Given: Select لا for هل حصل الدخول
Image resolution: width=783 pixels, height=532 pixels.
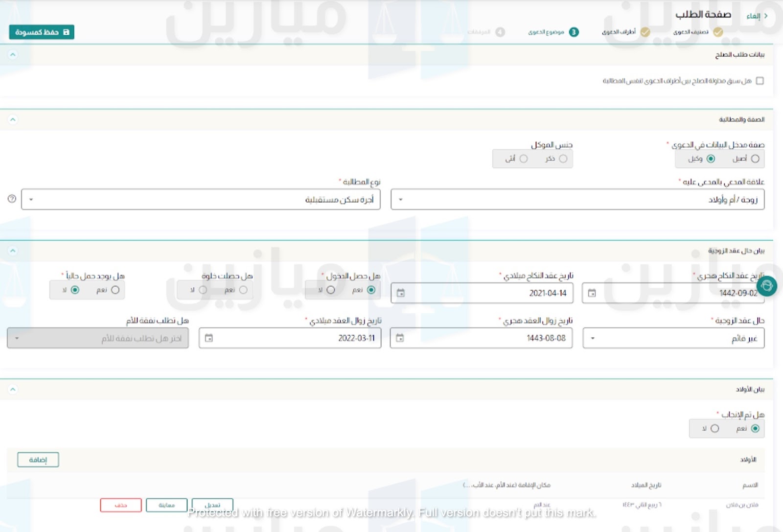Looking at the screenshot, I should tap(331, 290).
